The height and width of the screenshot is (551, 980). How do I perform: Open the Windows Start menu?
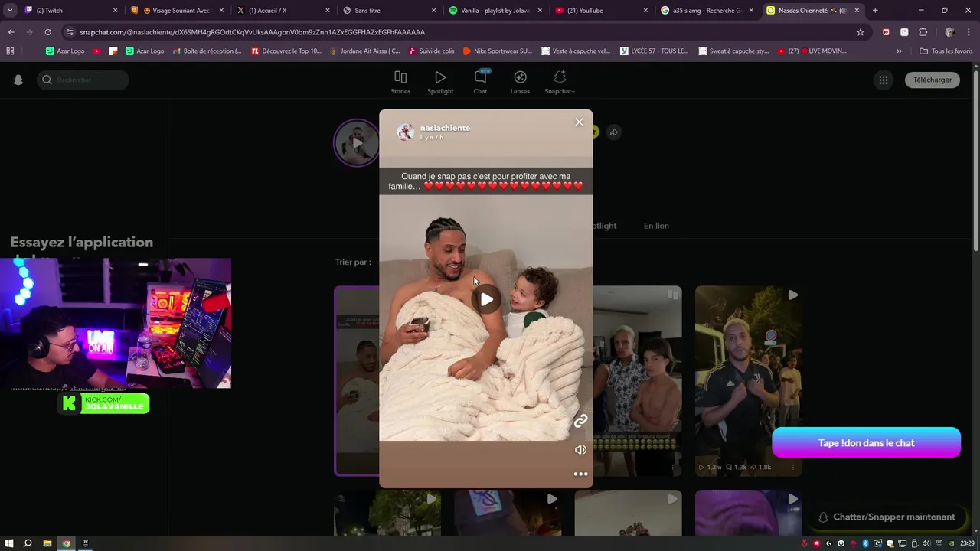(9, 543)
